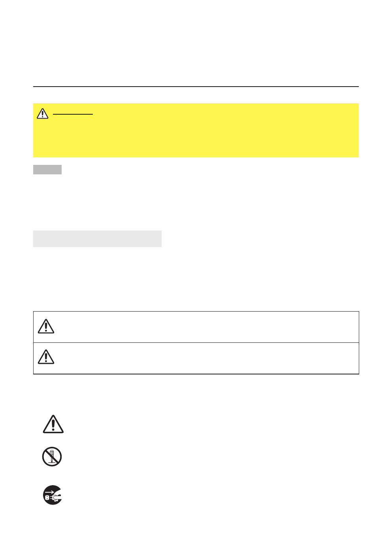The image size is (392, 550).
Task: Select the first table row's warning triangle
Action: click(46, 326)
